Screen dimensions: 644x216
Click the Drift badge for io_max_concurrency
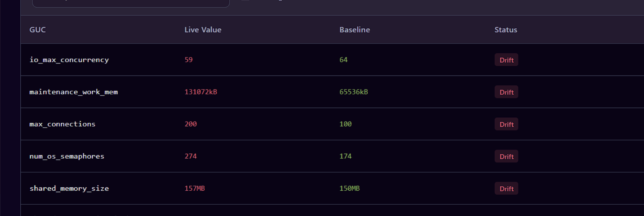[506, 60]
